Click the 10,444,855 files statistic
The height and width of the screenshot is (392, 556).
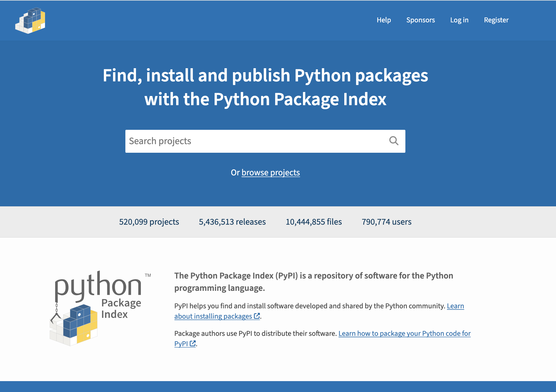coord(314,222)
